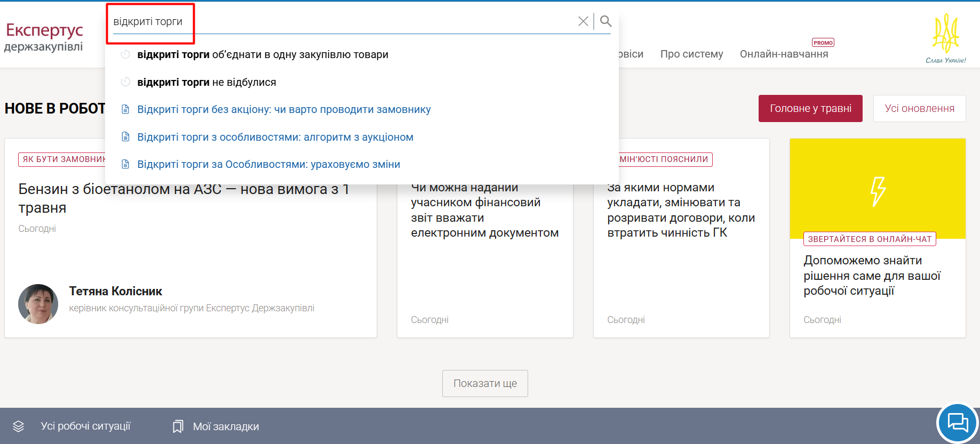Click the layers icon for Усі робочі ситуації

click(19, 426)
